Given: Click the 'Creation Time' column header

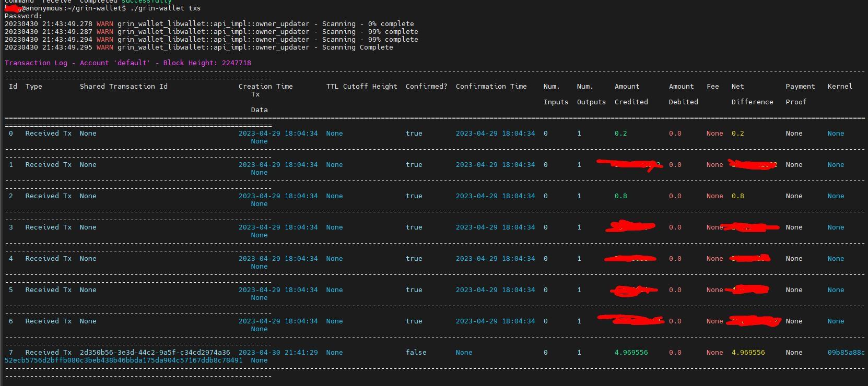Looking at the screenshot, I should (265, 87).
